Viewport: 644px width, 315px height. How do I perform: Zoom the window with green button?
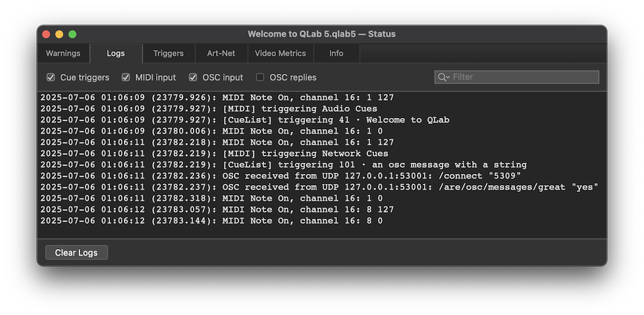72,34
